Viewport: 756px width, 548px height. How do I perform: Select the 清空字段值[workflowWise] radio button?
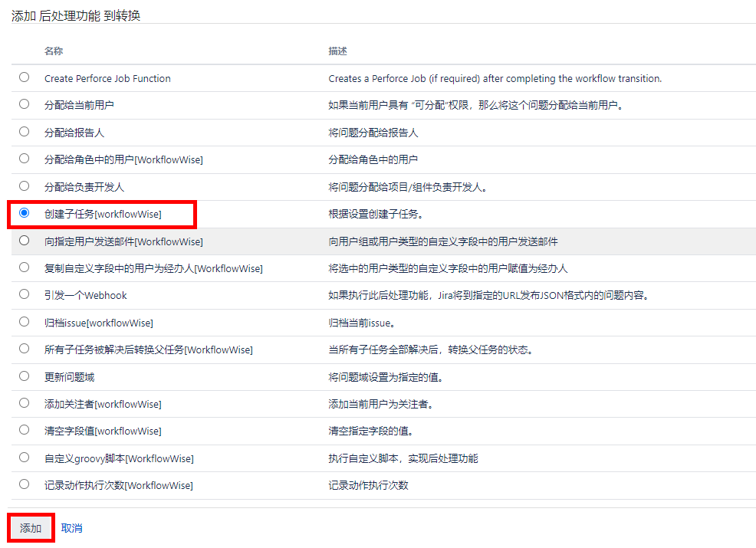click(x=25, y=430)
